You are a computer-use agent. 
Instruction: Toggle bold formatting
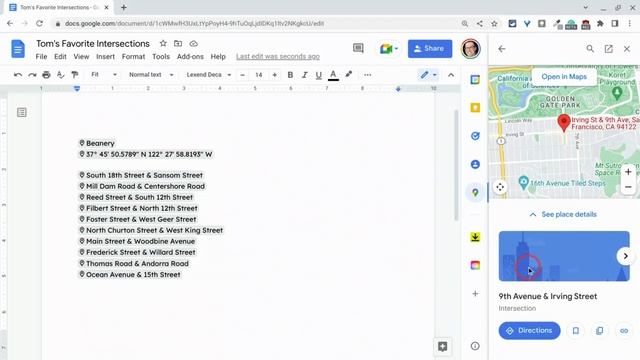click(x=290, y=75)
